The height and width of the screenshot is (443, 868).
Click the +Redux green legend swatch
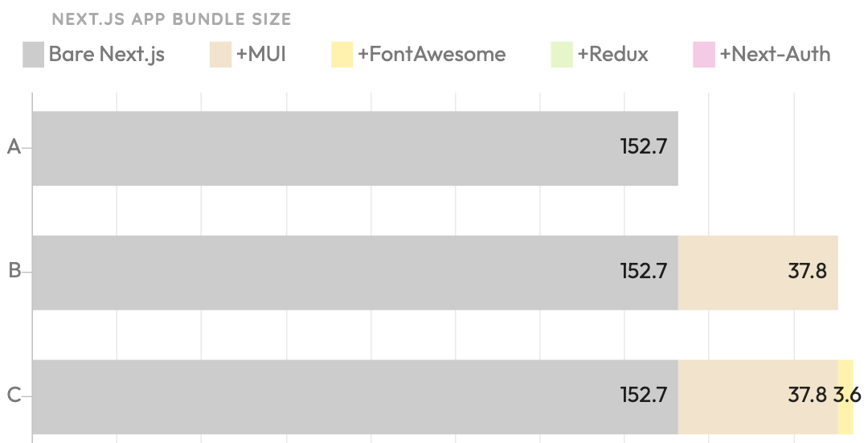(x=561, y=54)
